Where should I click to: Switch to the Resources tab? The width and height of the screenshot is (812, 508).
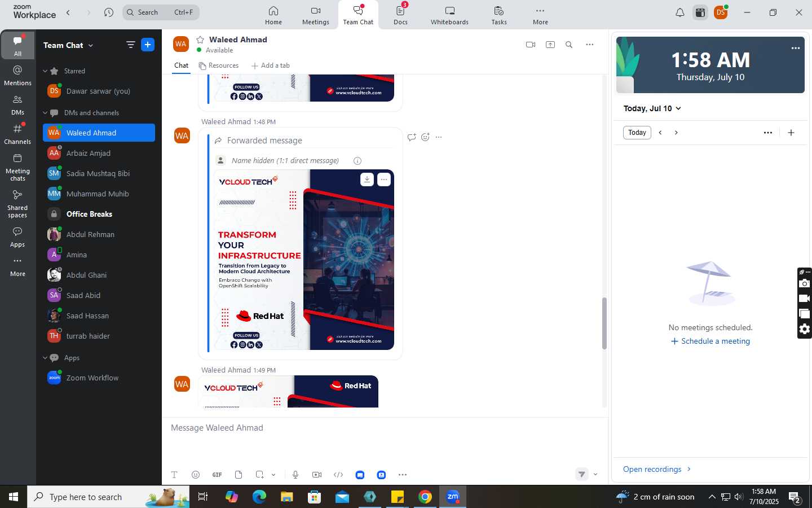click(x=219, y=65)
